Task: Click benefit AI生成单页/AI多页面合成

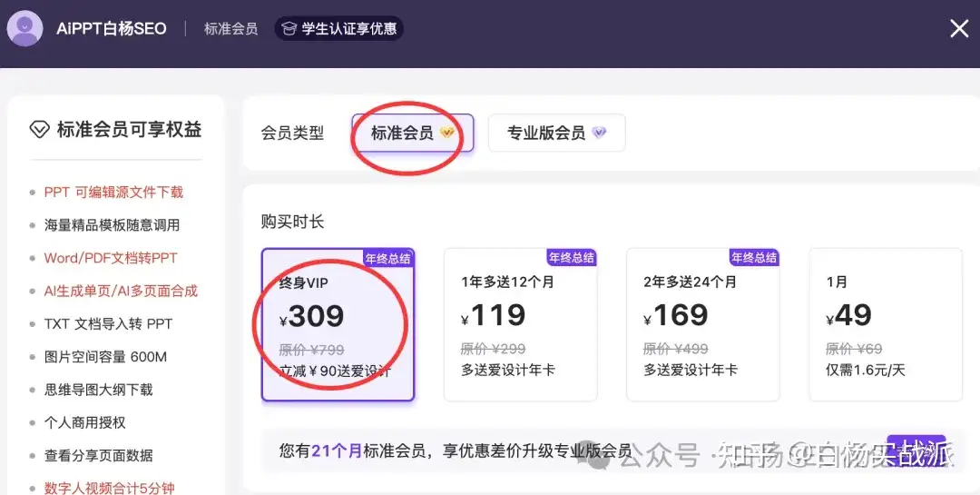Action: pyautogui.click(x=121, y=291)
